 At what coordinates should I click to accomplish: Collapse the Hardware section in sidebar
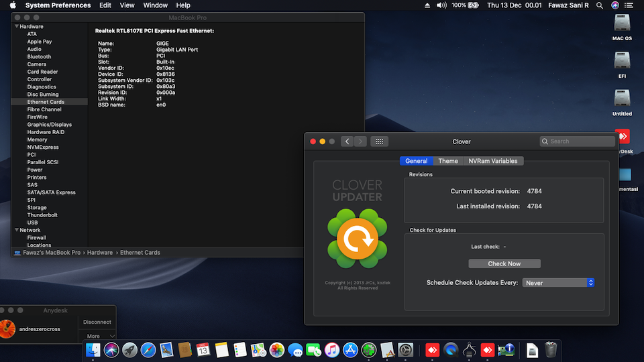(16, 27)
